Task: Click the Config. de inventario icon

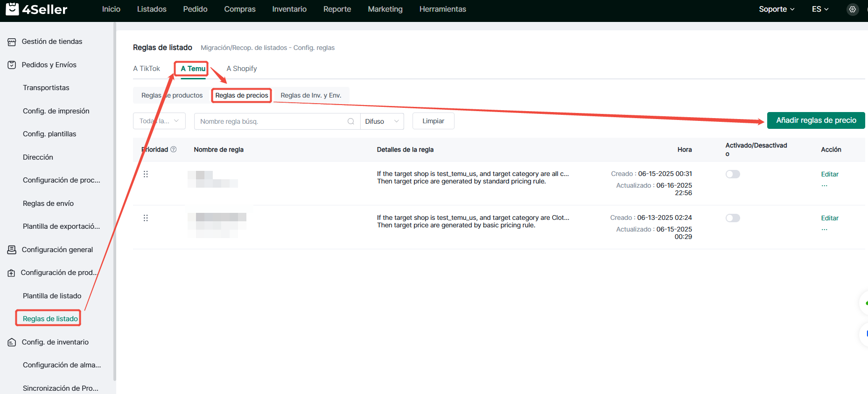Action: coord(12,342)
